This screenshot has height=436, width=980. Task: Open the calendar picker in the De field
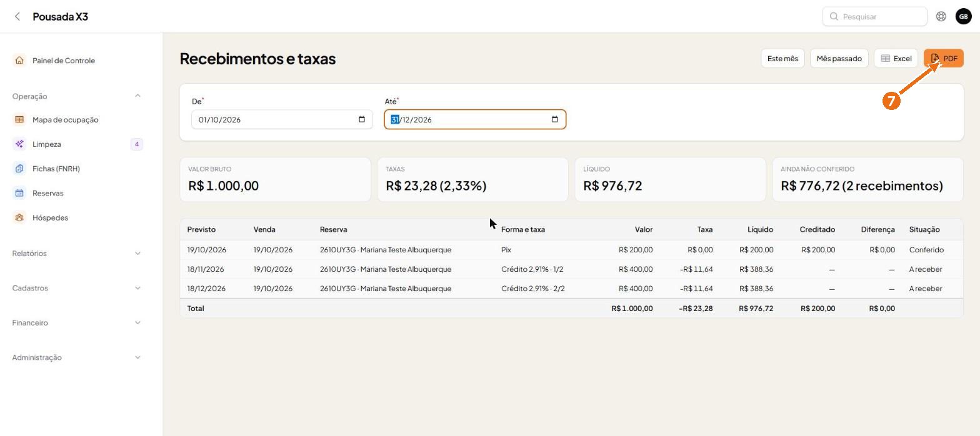point(361,119)
